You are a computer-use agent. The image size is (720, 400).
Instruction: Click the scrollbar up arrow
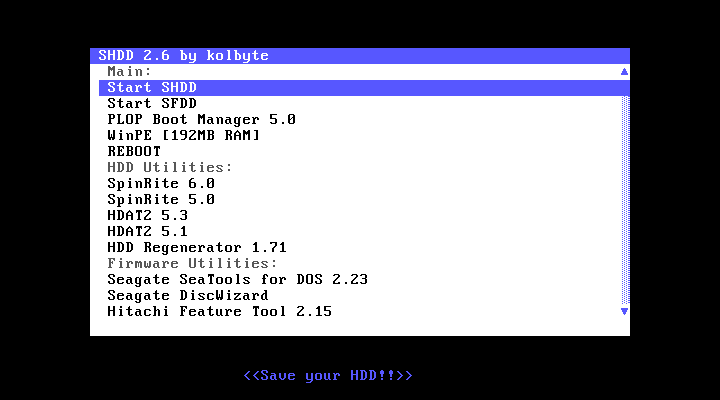pos(624,72)
